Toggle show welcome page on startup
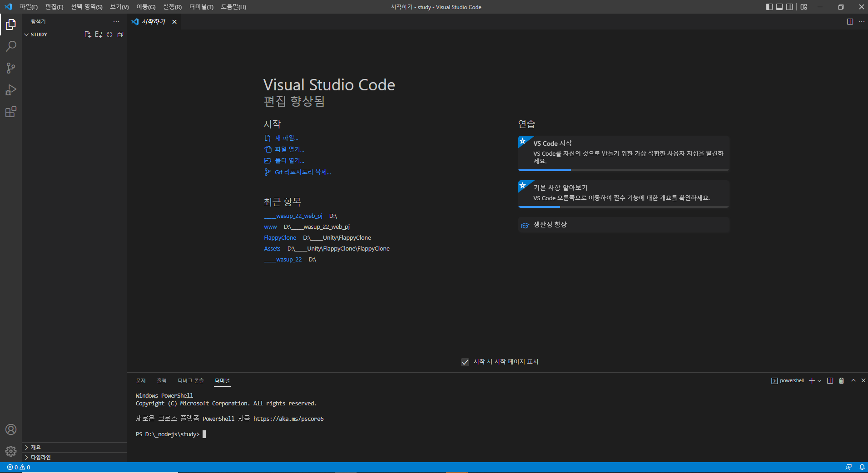Screen dimensions: 868x473 coord(465,362)
